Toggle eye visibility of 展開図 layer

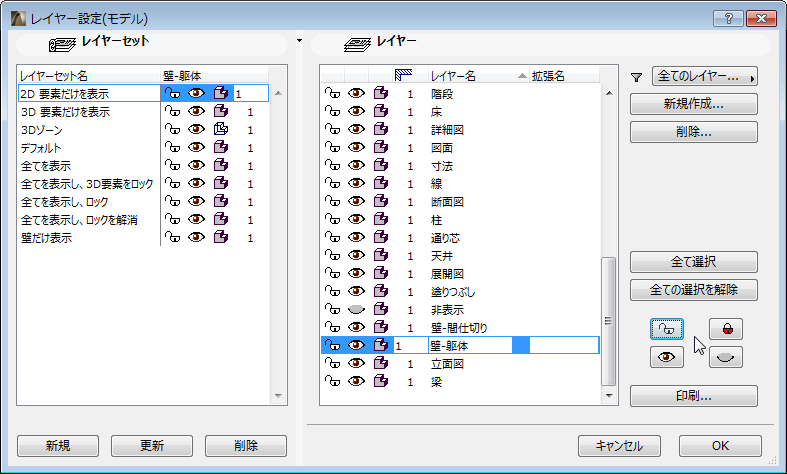point(356,274)
